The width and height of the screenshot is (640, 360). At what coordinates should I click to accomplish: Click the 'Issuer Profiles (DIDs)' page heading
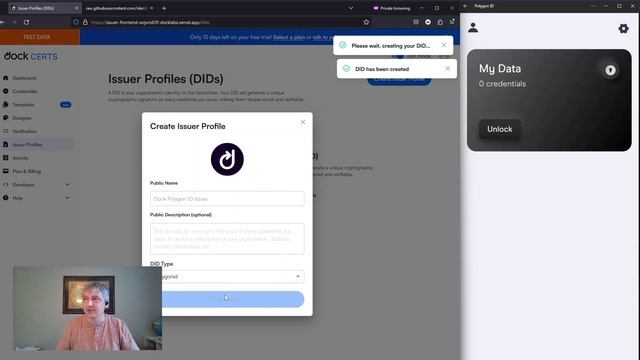pos(166,79)
